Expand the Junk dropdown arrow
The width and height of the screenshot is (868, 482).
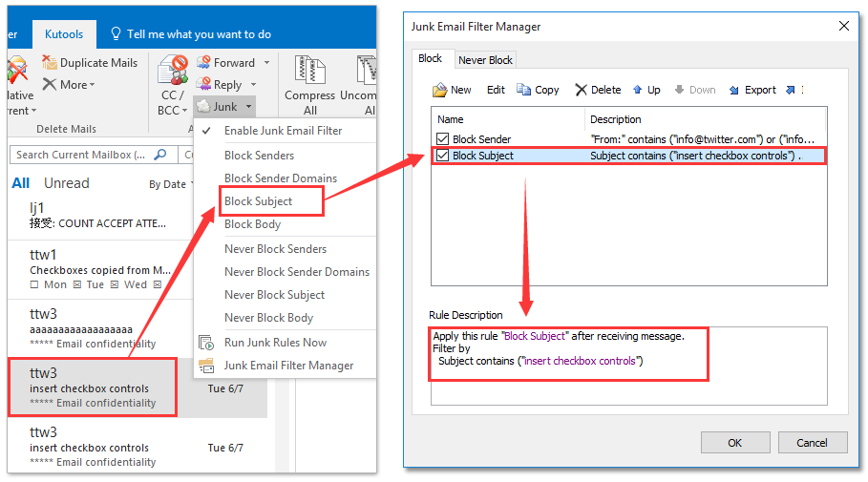[x=248, y=106]
